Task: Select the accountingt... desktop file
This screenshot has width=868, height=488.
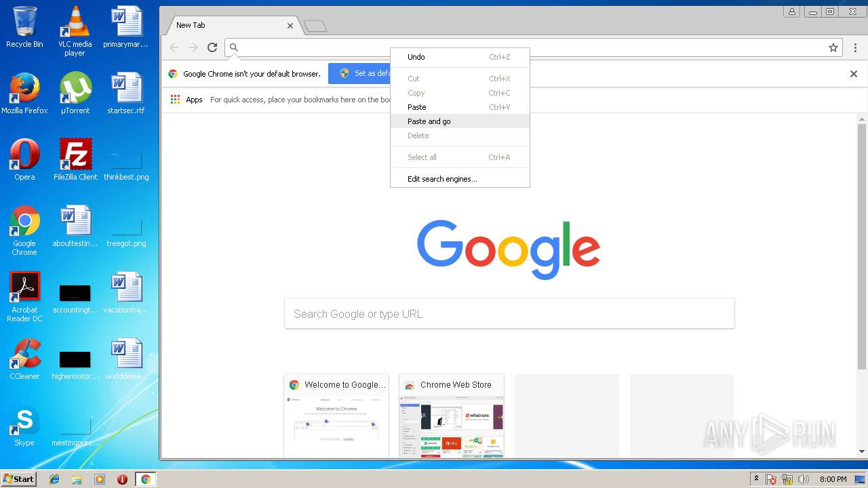Action: (x=75, y=299)
